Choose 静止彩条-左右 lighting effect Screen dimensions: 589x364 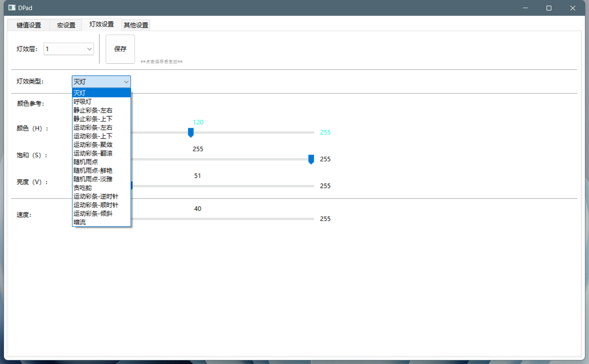tap(93, 110)
